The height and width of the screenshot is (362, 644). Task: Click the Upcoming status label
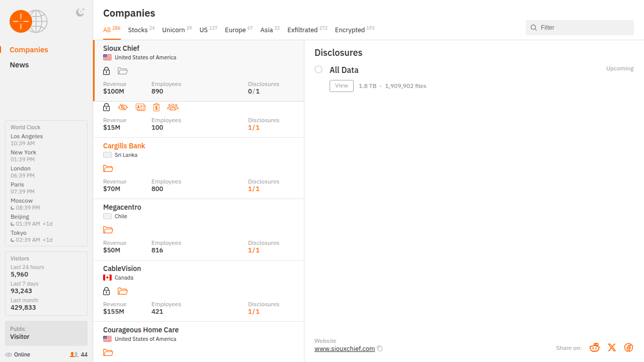click(x=620, y=68)
